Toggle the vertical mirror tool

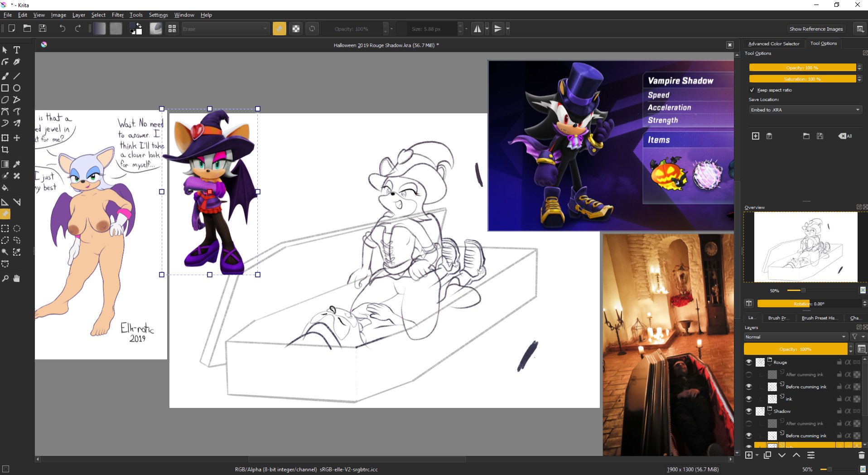pyautogui.click(x=498, y=29)
